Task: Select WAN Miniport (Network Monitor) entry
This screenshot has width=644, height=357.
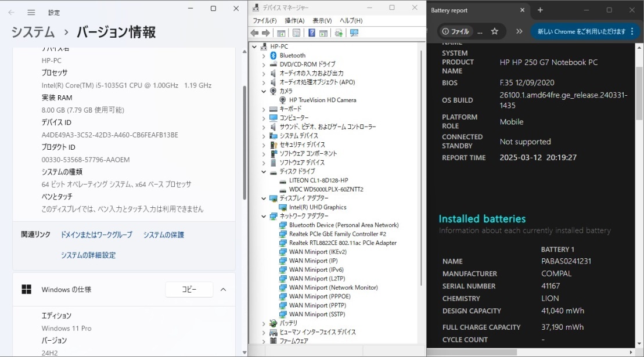Action: pos(333,288)
